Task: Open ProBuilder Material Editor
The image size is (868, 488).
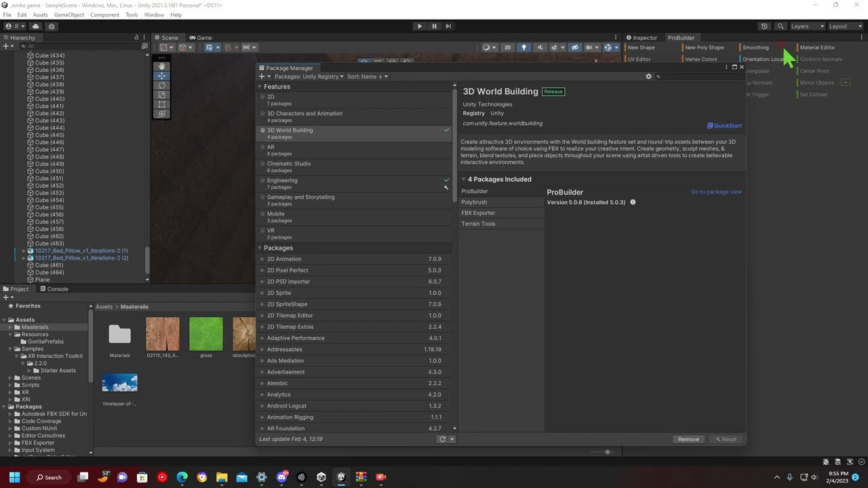Action: 817,47
